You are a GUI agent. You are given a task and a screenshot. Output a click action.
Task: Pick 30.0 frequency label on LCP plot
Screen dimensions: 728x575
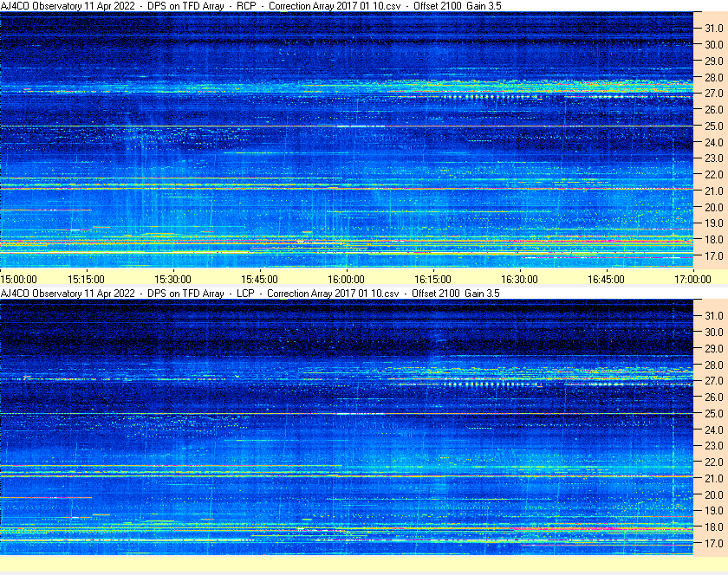(714, 332)
